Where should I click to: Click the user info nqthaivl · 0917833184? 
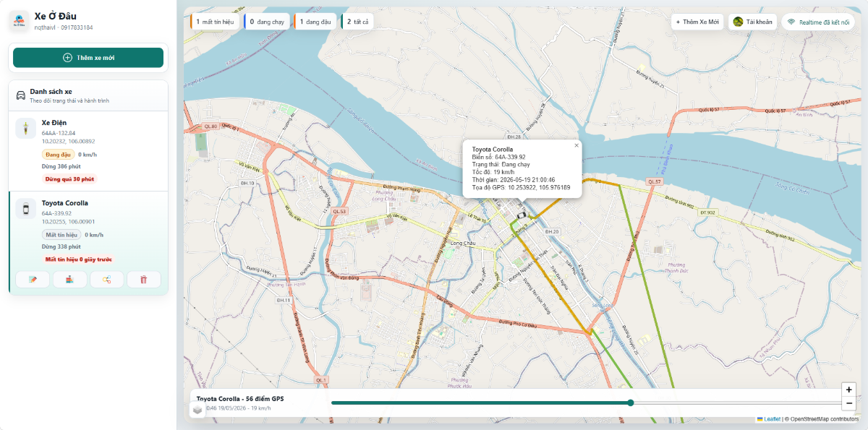point(63,27)
